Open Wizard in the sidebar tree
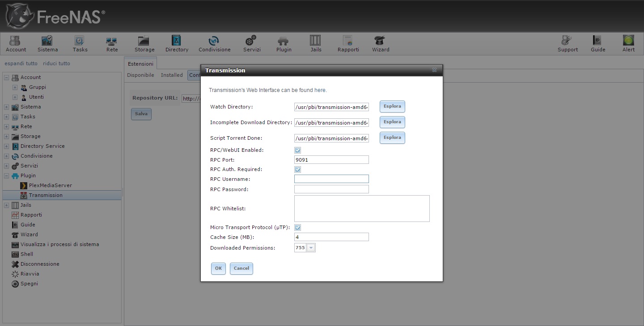This screenshot has width=644, height=326. (29, 234)
